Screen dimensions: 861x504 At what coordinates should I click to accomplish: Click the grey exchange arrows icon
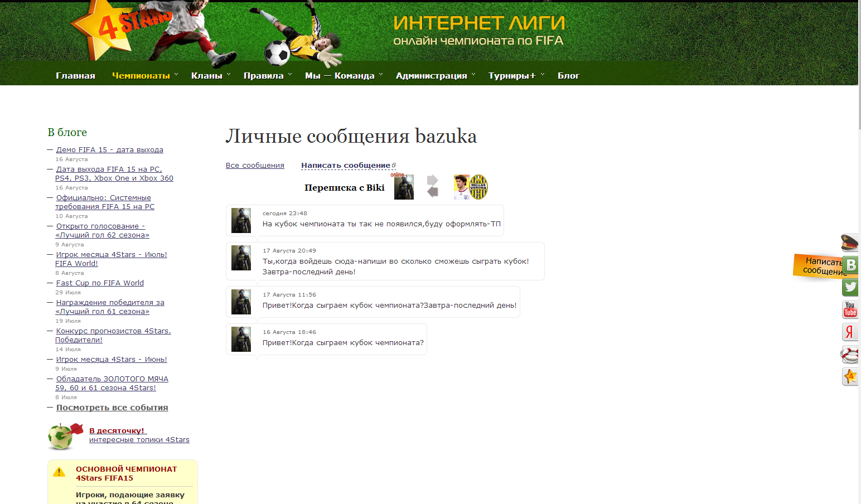tap(433, 186)
